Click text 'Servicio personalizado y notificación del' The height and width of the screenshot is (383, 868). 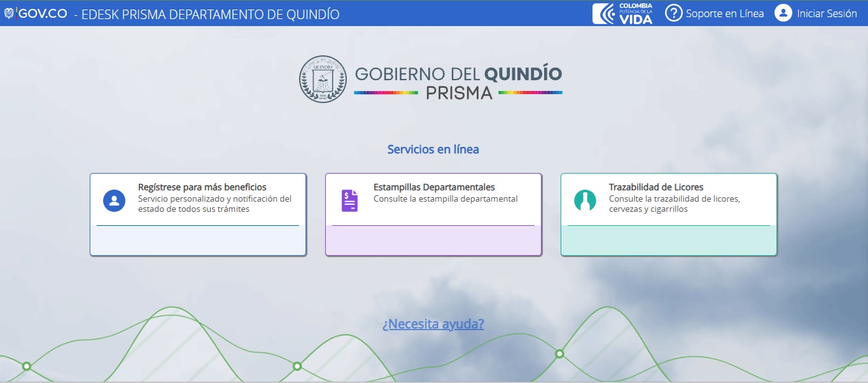point(215,198)
